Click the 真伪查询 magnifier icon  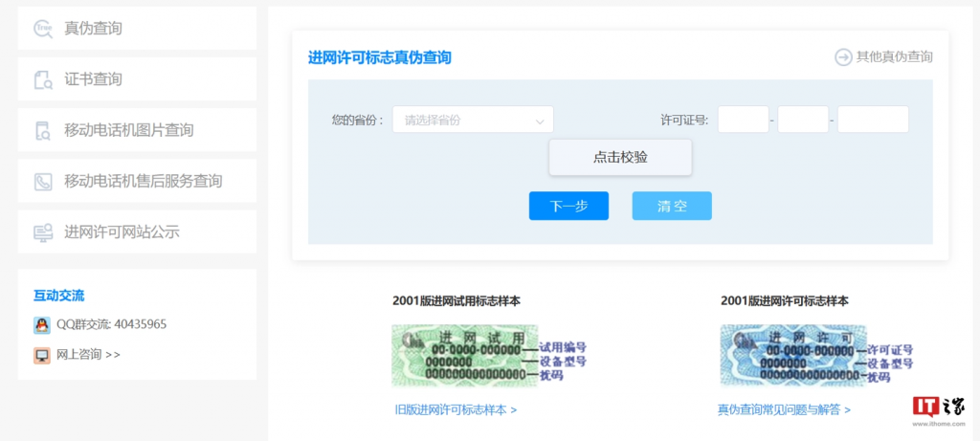pyautogui.click(x=44, y=29)
